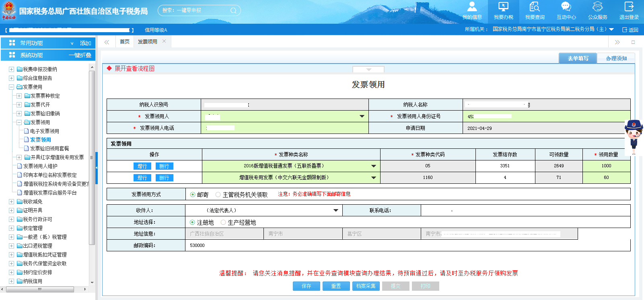Screen dimensions: 644x300
Task: Expand the 税费申报及缴纳 tree node
Action: [11, 69]
